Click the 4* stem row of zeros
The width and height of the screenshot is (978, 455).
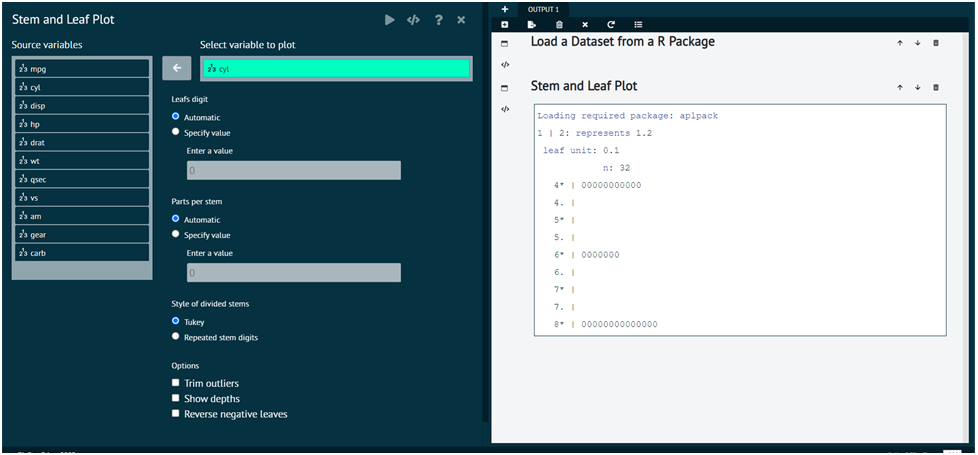click(597, 185)
